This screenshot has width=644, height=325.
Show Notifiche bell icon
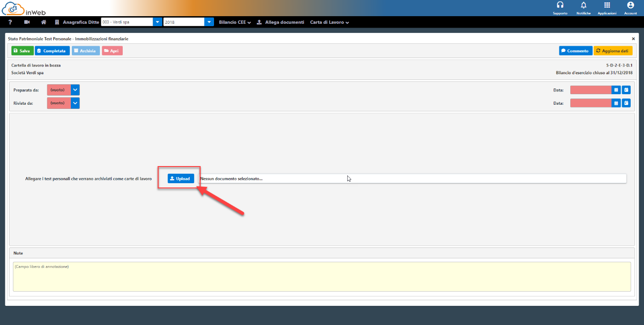[x=584, y=5]
